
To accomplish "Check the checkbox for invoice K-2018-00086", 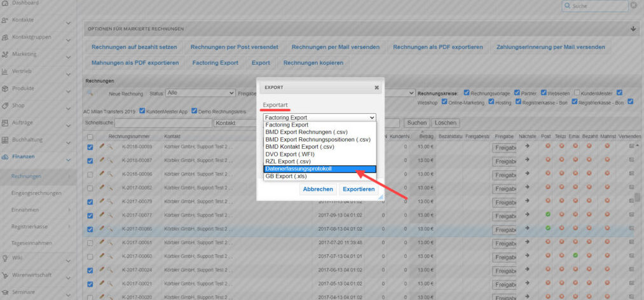I will [x=90, y=174].
